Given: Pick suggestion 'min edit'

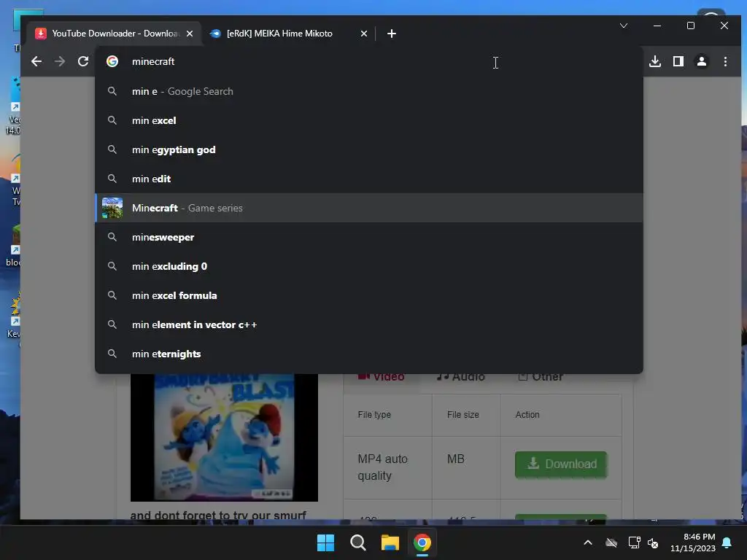Looking at the screenshot, I should pyautogui.click(x=369, y=179).
